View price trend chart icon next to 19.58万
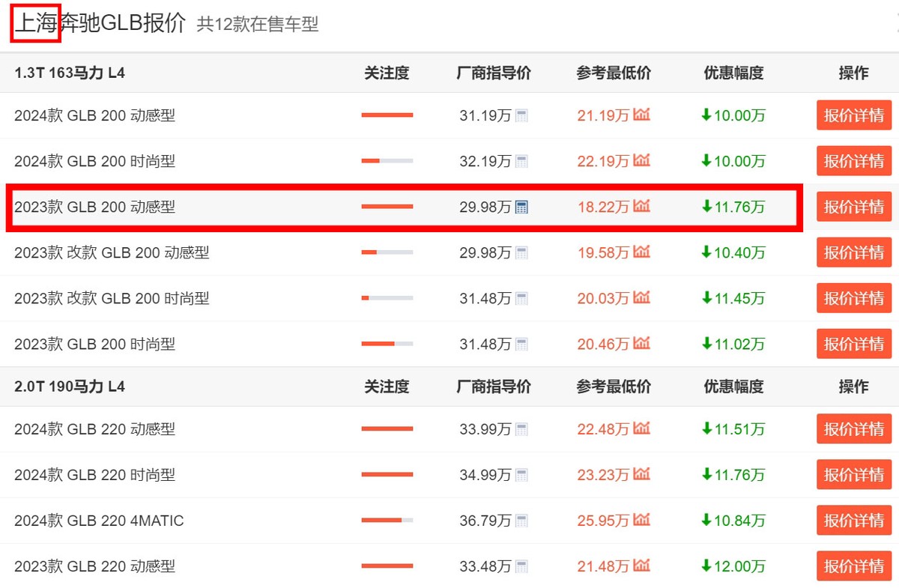The height and width of the screenshot is (588, 899). tap(641, 252)
